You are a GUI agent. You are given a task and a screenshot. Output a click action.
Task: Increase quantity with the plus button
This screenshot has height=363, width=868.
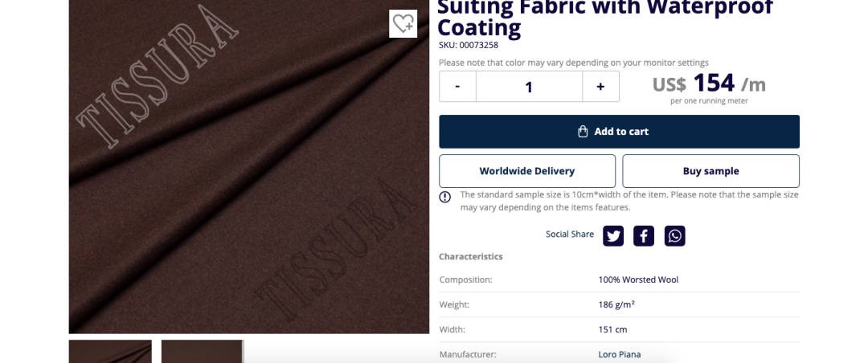(600, 86)
